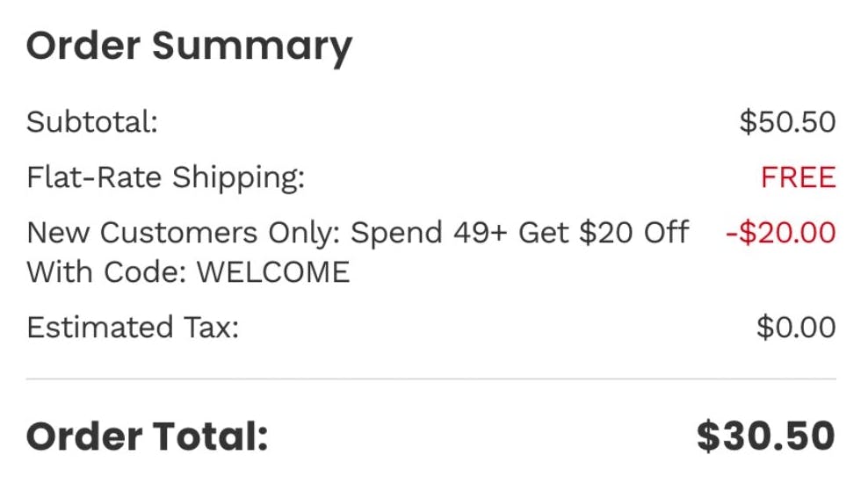Viewport: 868px width, 484px height.
Task: Click the $30.50 order total amount
Action: point(765,437)
